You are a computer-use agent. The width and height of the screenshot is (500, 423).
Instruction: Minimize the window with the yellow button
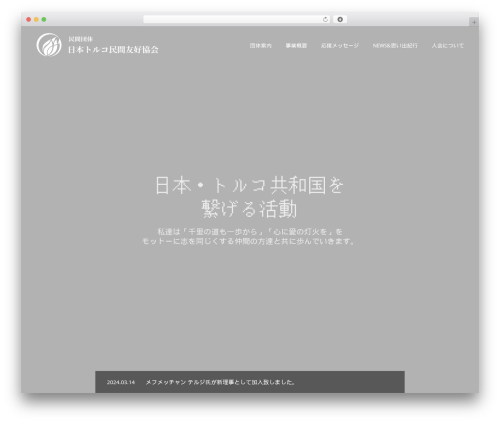(36, 20)
